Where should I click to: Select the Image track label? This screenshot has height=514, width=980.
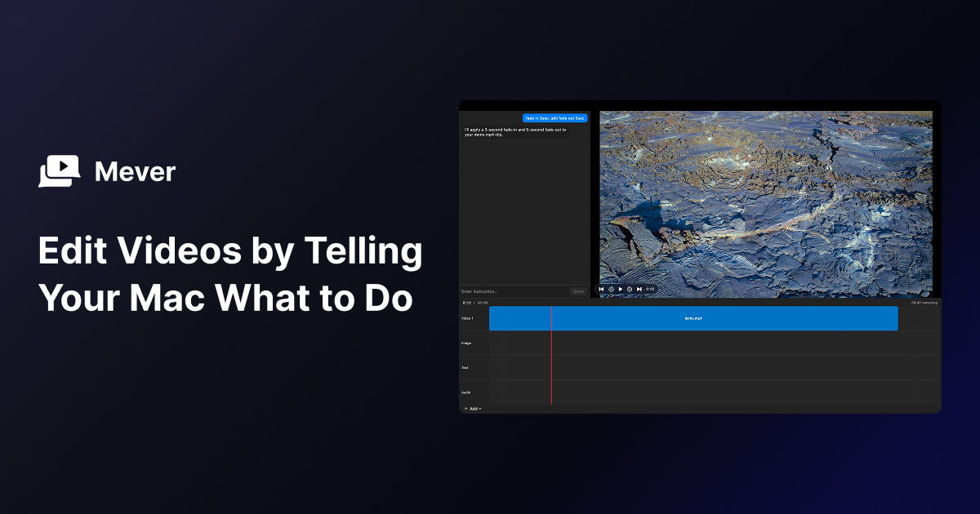[466, 343]
